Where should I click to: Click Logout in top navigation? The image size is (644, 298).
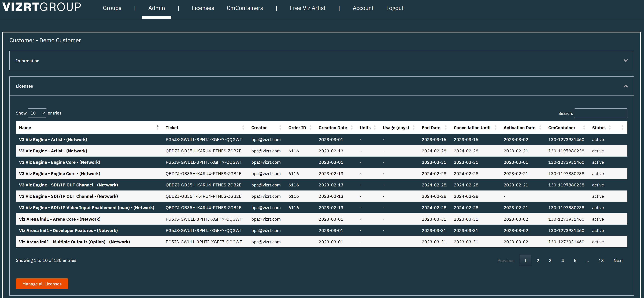tap(395, 8)
